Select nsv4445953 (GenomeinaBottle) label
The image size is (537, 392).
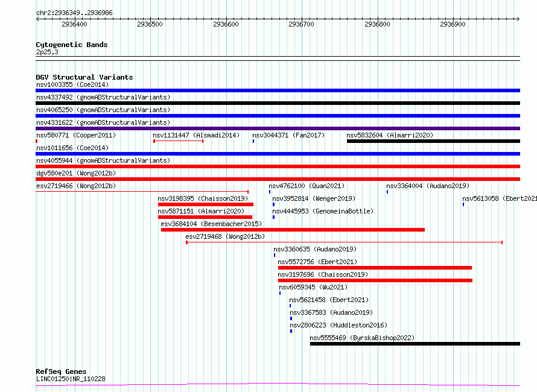(x=323, y=211)
